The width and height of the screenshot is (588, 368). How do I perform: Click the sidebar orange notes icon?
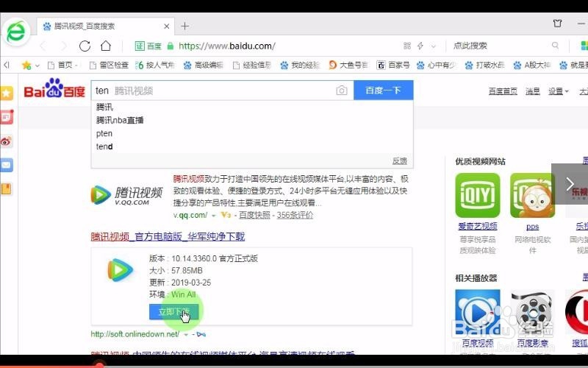[x=7, y=188]
